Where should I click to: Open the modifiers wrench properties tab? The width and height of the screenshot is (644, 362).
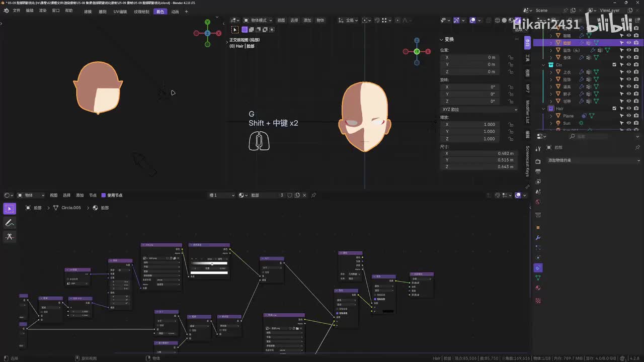click(x=538, y=237)
